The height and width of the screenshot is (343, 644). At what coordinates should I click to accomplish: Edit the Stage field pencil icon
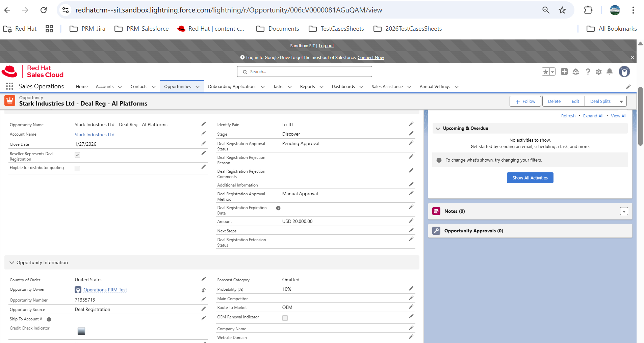[411, 134]
